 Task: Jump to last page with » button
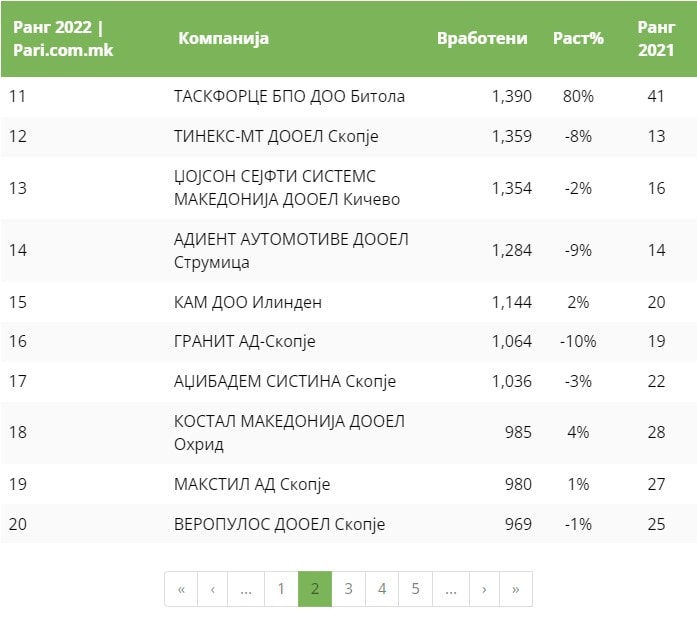tap(515, 589)
